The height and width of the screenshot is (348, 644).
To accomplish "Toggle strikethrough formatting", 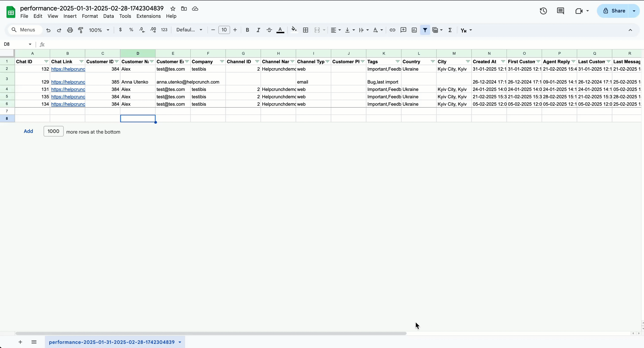I will pos(269,30).
